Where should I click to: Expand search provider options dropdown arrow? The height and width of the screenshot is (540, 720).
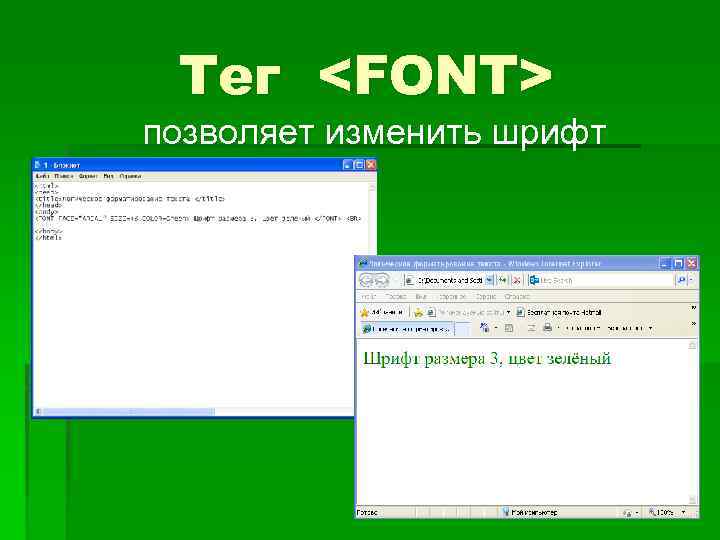pos(692,280)
